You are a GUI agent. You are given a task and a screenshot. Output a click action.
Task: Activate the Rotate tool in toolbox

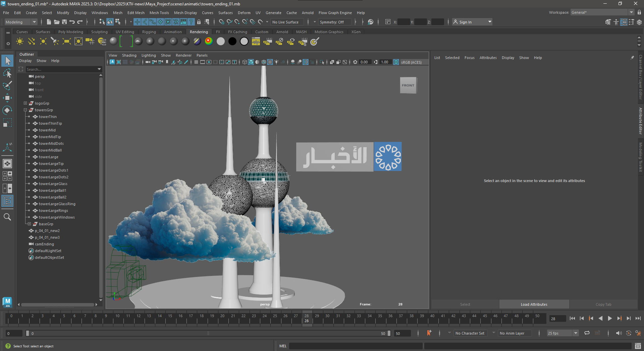tap(7, 110)
